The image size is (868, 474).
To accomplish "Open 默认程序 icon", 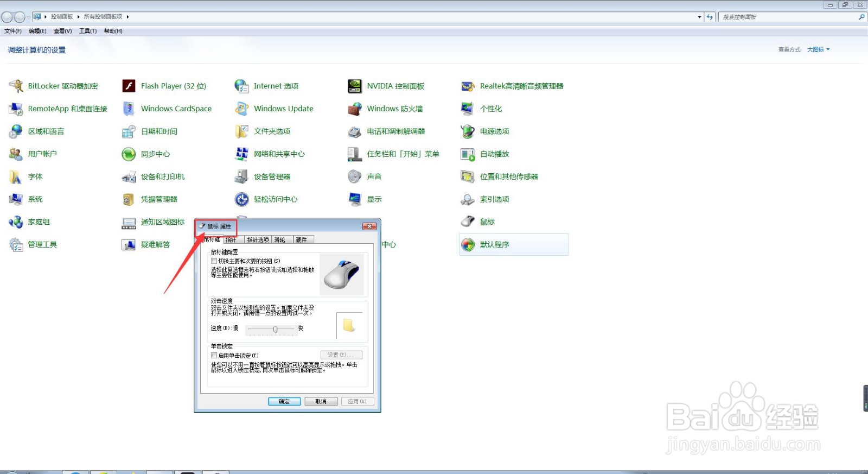I will [468, 245].
